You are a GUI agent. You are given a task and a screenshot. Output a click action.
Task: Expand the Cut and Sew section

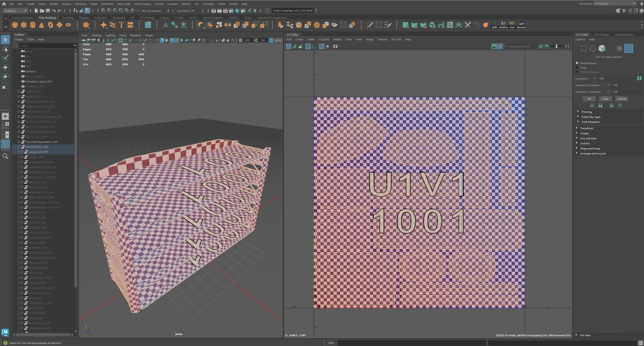pyautogui.click(x=588, y=139)
